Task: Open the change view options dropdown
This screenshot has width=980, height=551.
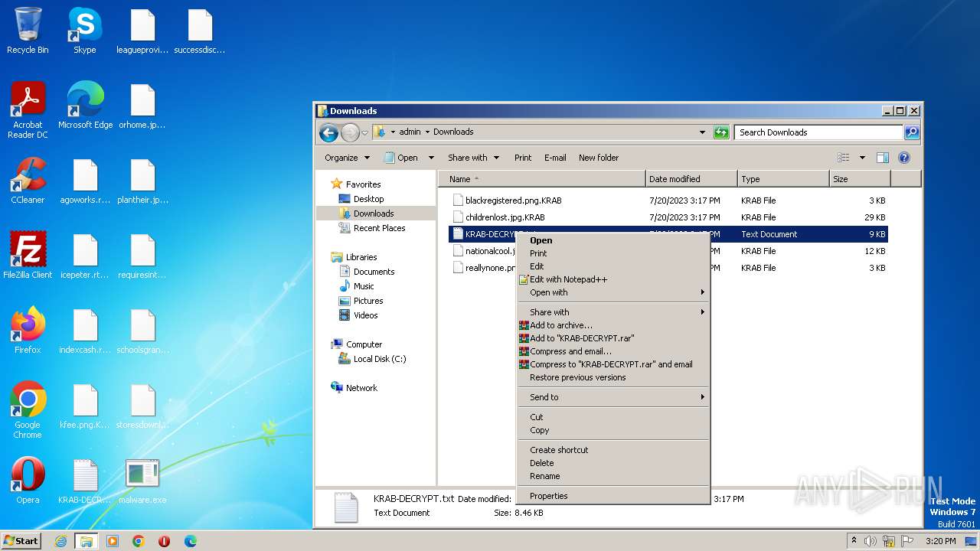Action: coord(862,158)
